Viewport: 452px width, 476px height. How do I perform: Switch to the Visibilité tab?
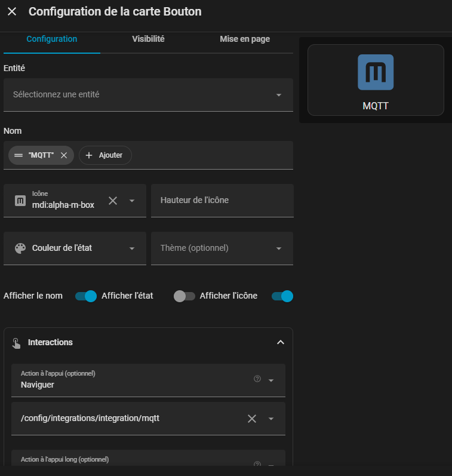tap(148, 39)
